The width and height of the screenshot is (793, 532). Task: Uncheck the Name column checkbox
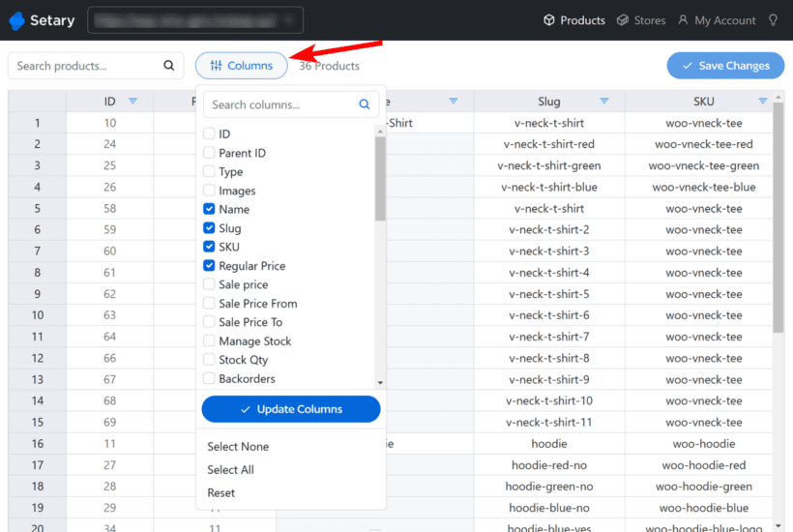(209, 209)
